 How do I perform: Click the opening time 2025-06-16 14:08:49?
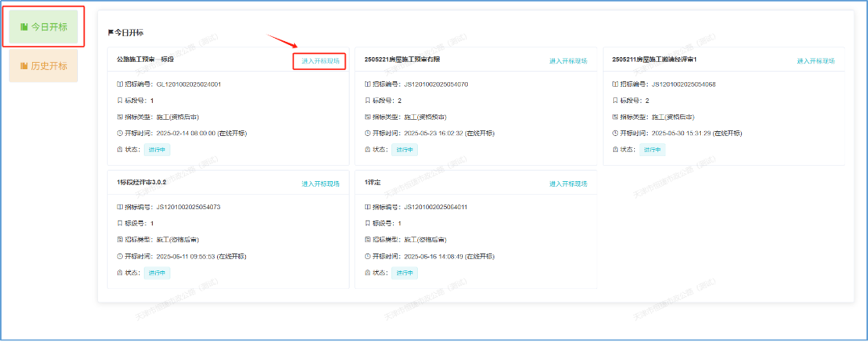click(x=433, y=257)
